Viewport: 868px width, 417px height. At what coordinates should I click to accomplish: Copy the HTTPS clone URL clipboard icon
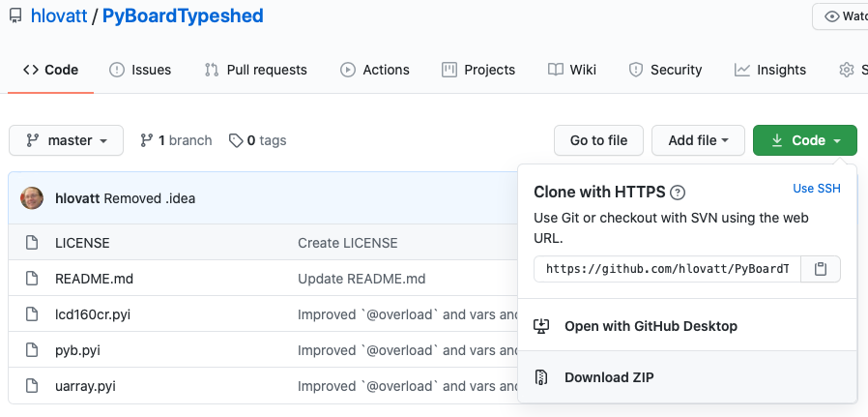coord(821,269)
